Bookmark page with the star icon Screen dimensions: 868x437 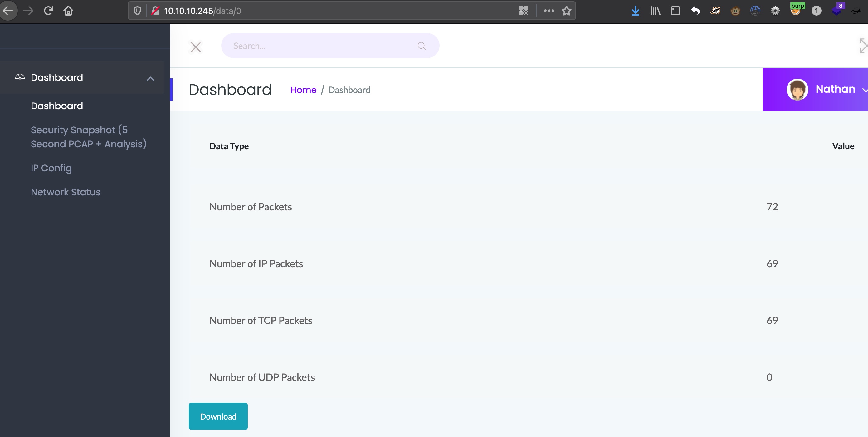click(566, 11)
